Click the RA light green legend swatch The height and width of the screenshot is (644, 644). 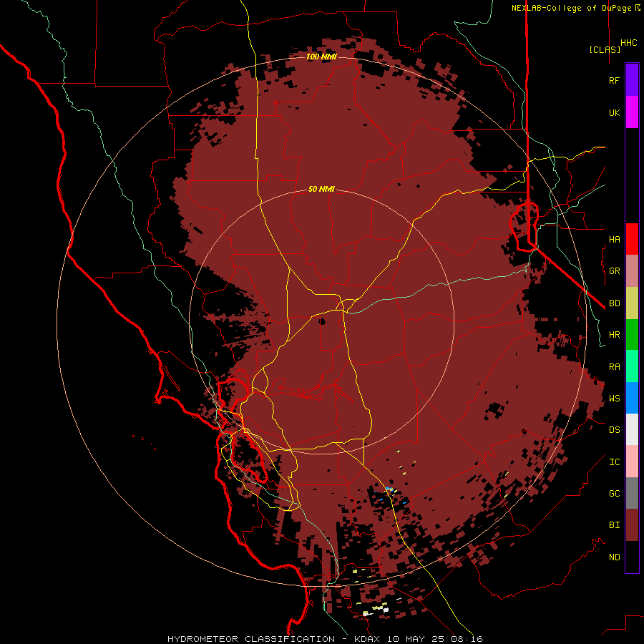[632, 366]
